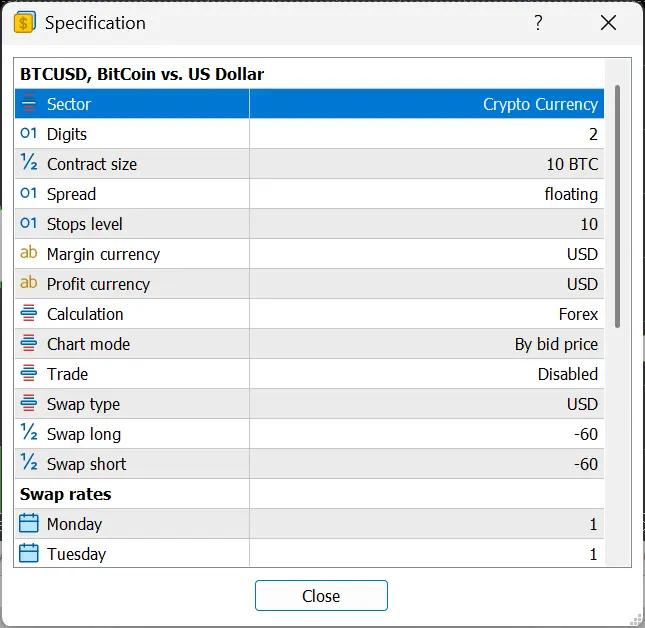Viewport: 645px width, 628px height.
Task: Click the Specification dialog coin icon
Action: (x=25, y=22)
